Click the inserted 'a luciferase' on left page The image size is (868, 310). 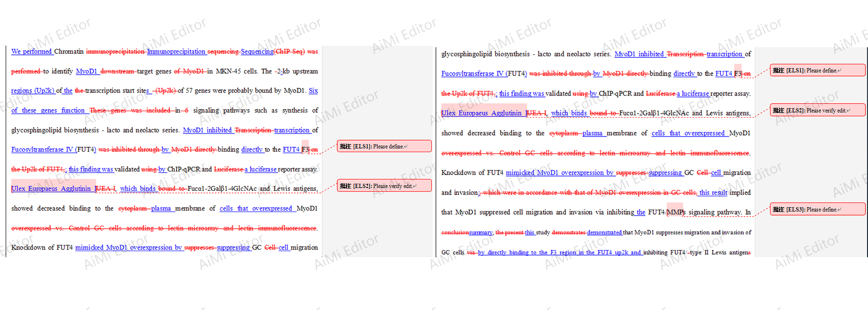pos(261,169)
